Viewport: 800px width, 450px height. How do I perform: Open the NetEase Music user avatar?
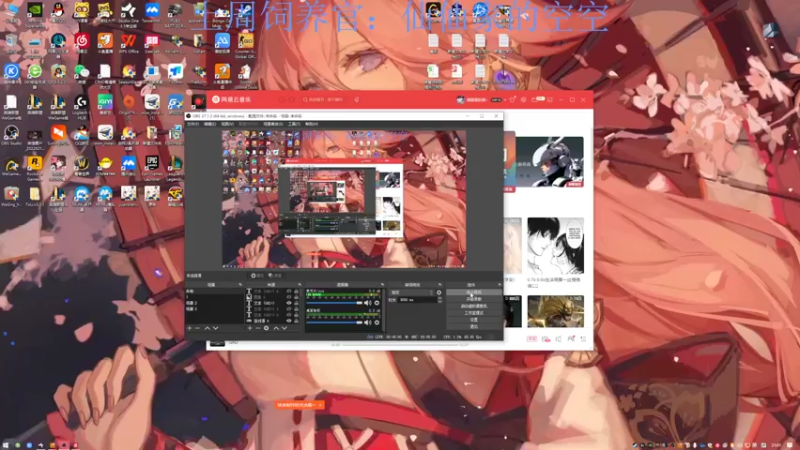pyautogui.click(x=460, y=99)
